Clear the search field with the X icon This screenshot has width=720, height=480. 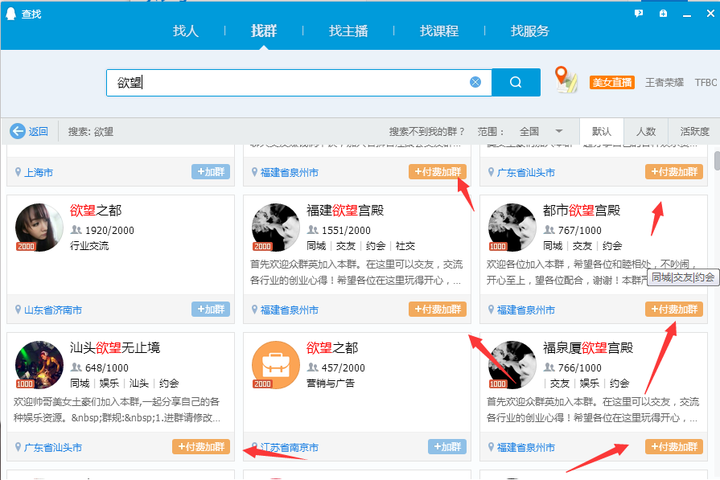click(475, 82)
